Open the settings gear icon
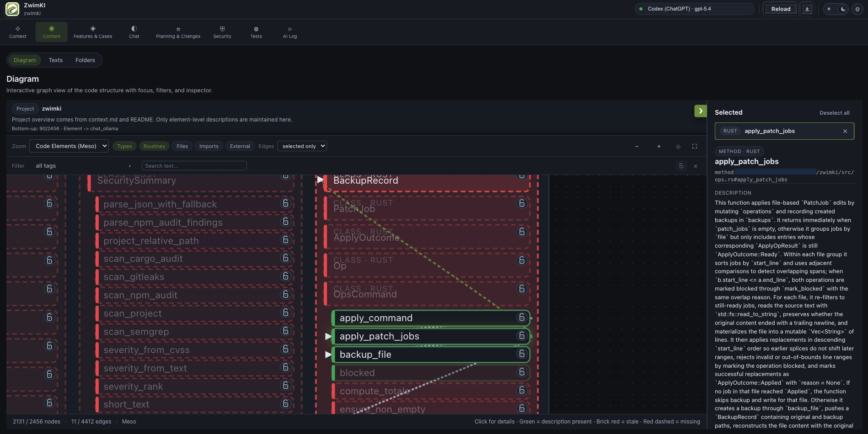The height and width of the screenshot is (434, 868). pyautogui.click(x=857, y=9)
